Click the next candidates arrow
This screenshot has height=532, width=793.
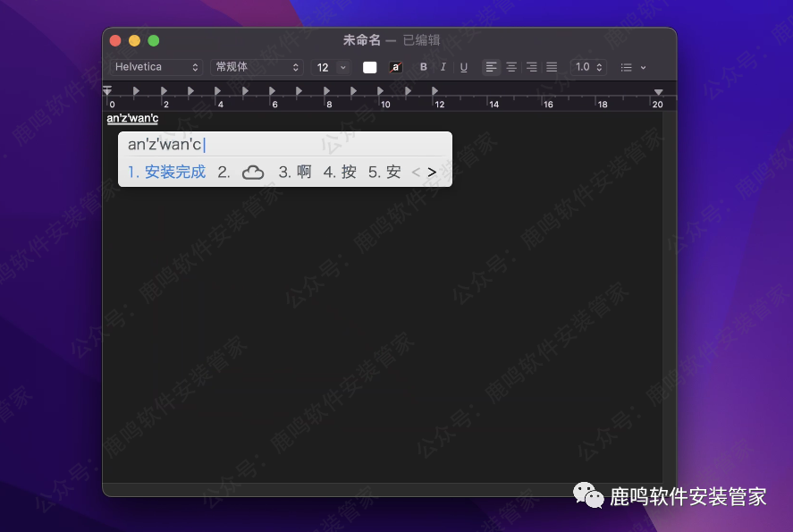[431, 172]
